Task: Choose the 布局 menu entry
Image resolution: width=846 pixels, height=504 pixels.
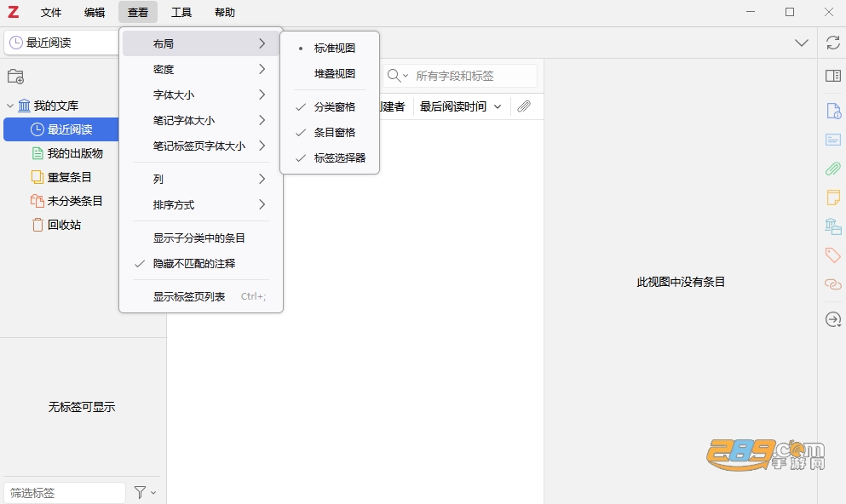Action: [x=201, y=43]
